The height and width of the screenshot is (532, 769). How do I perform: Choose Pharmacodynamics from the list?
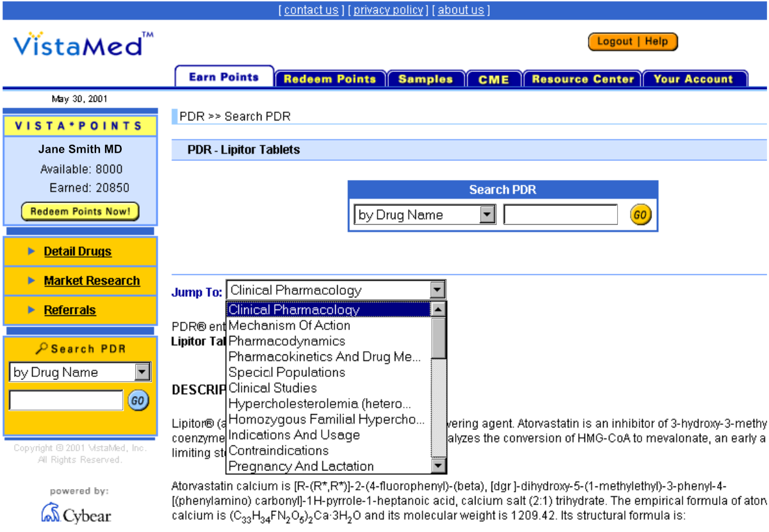coord(329,341)
